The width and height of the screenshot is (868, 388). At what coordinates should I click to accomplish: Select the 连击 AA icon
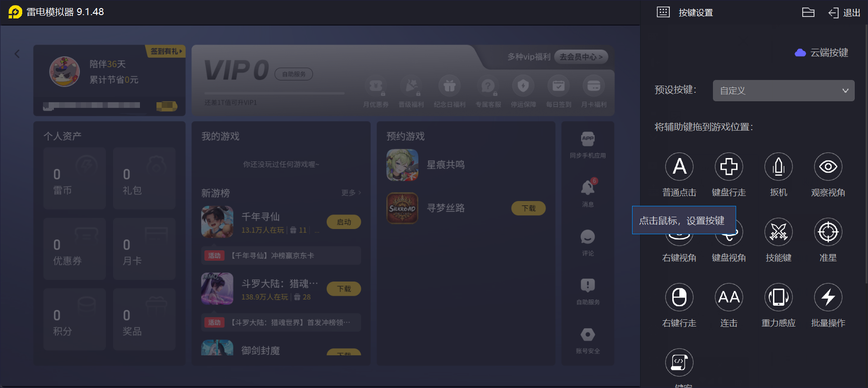(729, 297)
